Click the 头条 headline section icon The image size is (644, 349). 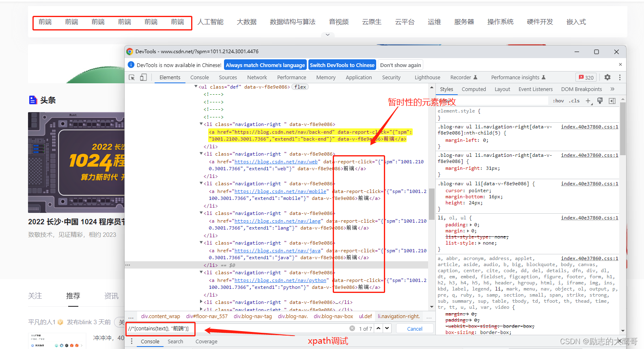(33, 100)
